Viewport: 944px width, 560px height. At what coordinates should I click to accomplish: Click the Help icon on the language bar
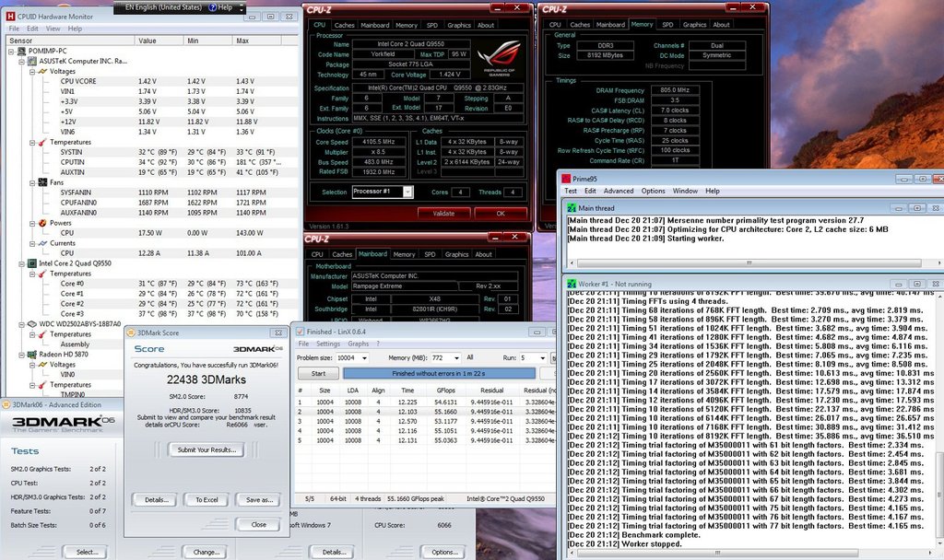(x=214, y=7)
